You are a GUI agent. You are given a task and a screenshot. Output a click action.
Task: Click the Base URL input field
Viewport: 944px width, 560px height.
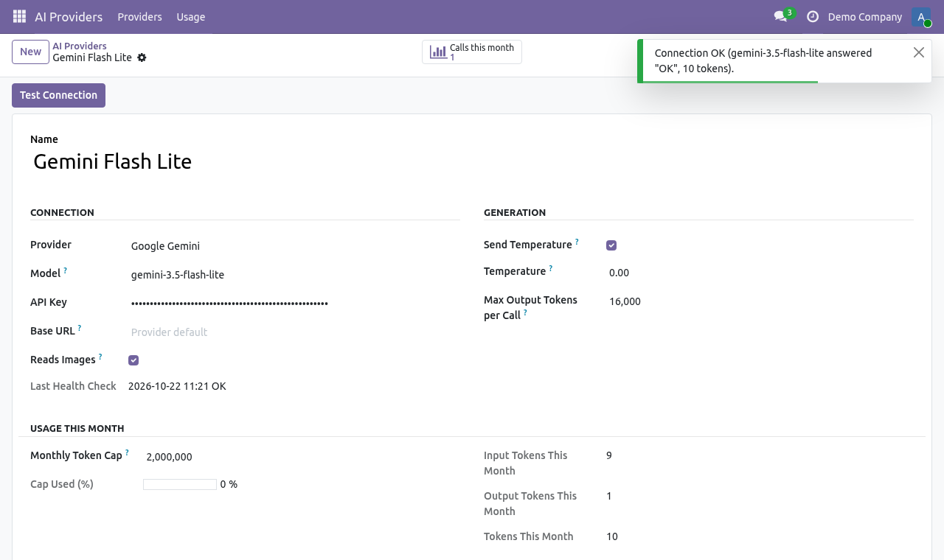pyautogui.click(x=295, y=332)
